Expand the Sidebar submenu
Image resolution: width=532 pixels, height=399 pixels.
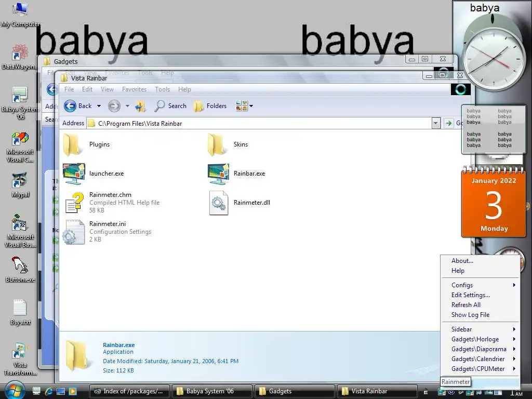pos(480,329)
